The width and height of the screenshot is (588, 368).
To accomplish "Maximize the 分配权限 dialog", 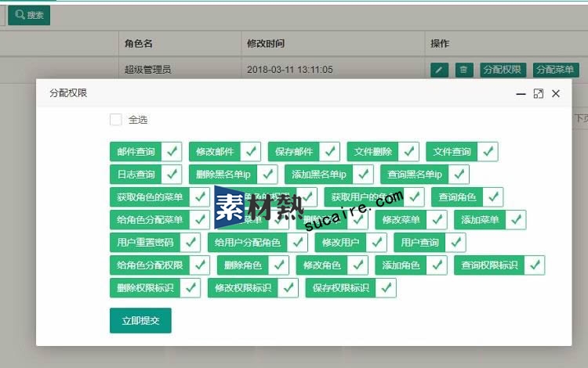I will 538,94.
